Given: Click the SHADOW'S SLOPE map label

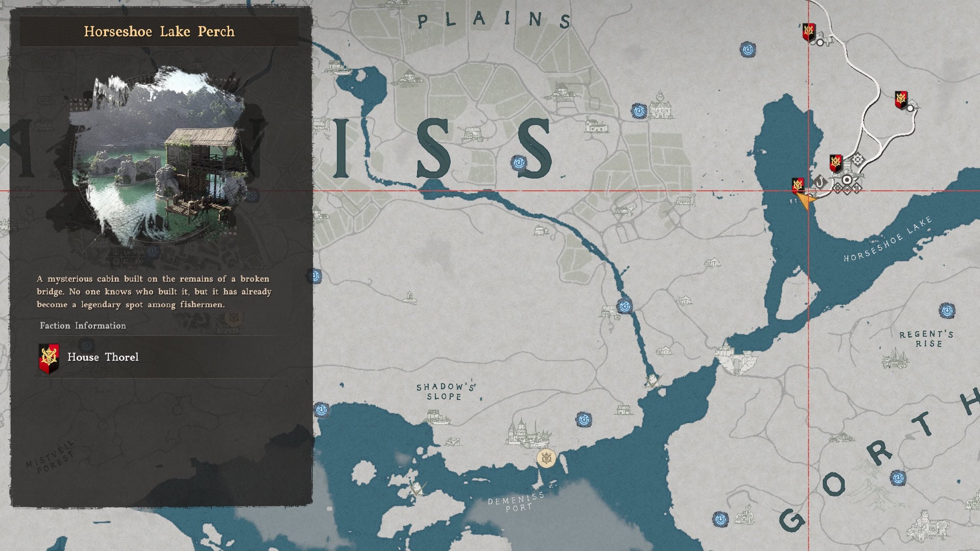Looking at the screenshot, I should tap(446, 391).
